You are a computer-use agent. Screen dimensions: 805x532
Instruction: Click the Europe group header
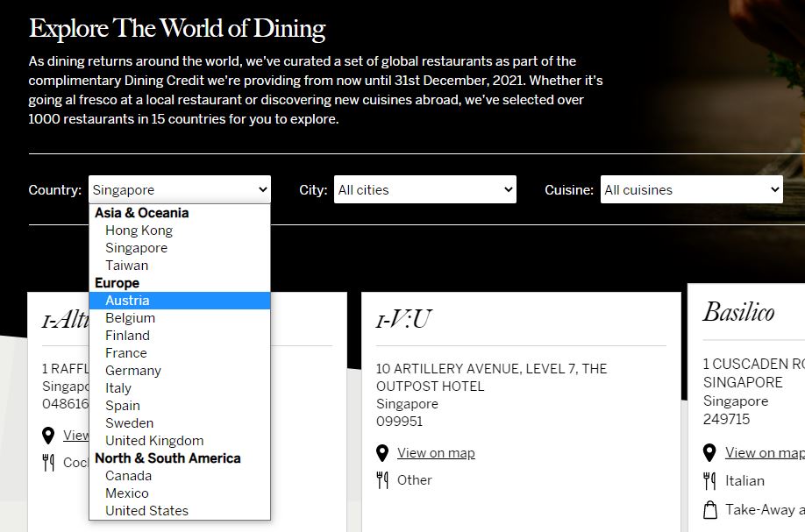pyautogui.click(x=117, y=283)
